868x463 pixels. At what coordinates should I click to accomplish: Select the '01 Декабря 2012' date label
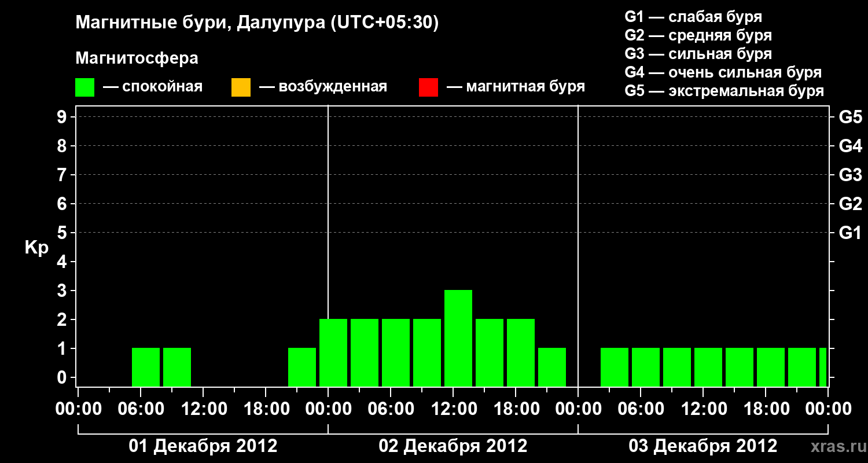(x=203, y=446)
